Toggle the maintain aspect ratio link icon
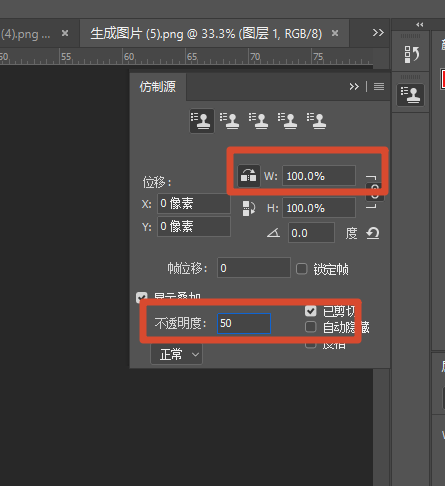The width and height of the screenshot is (445, 486). (375, 192)
